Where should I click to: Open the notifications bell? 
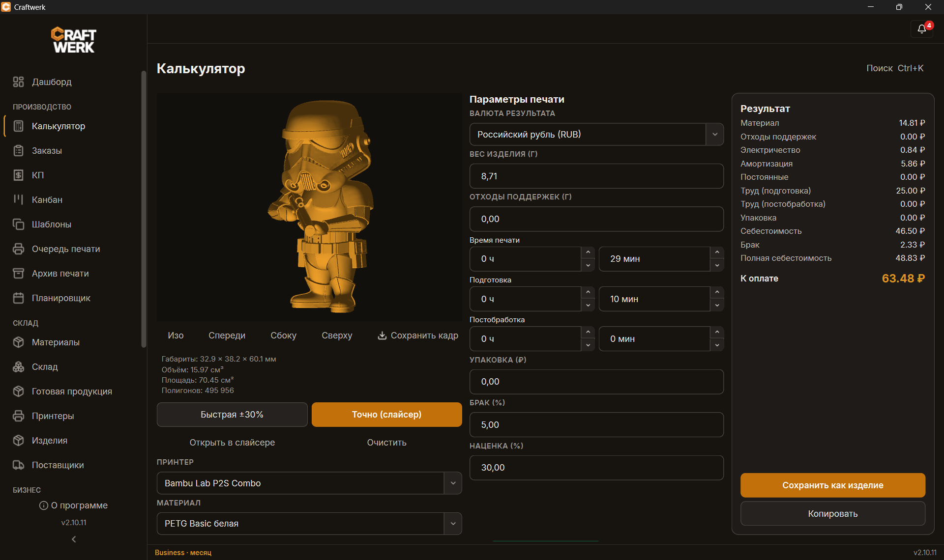(921, 29)
